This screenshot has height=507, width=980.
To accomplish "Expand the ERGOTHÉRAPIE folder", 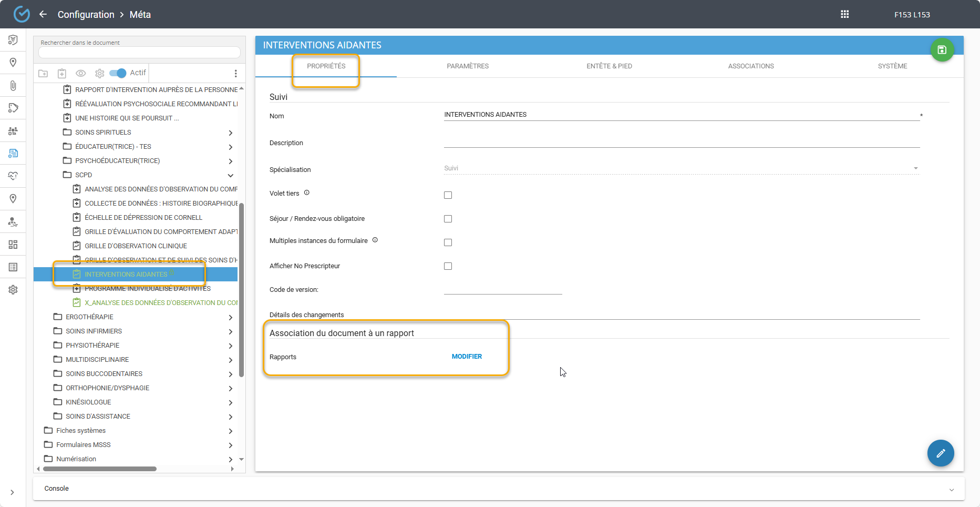I will click(x=230, y=317).
